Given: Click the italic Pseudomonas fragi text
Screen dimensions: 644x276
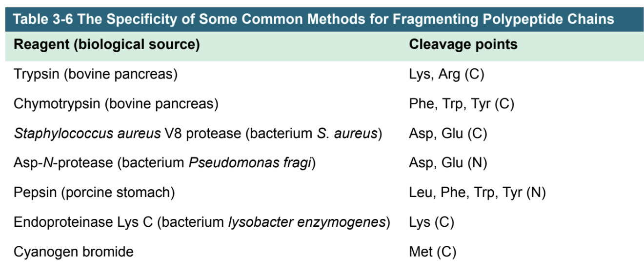Looking at the screenshot, I should [250, 163].
